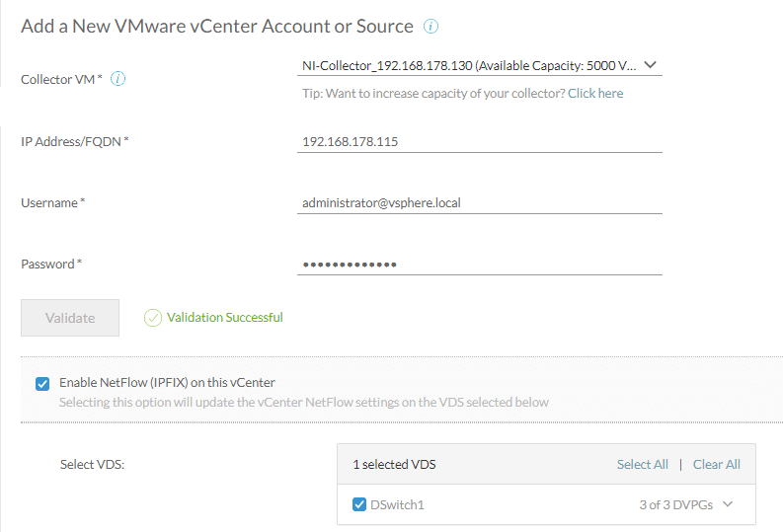Click Clear All in VDS list
Image resolution: width=783 pixels, height=532 pixels.
point(716,464)
